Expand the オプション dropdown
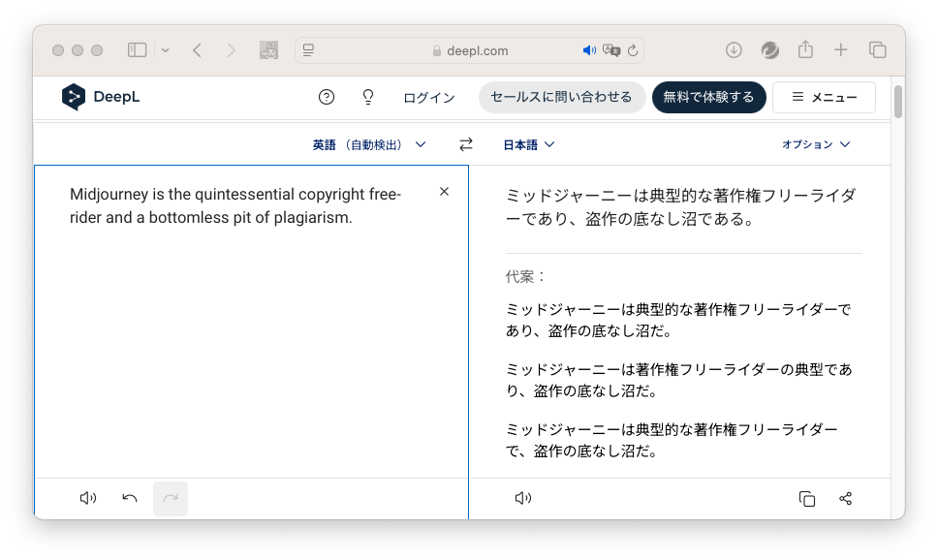Screen dimensions: 938x560 [816, 144]
